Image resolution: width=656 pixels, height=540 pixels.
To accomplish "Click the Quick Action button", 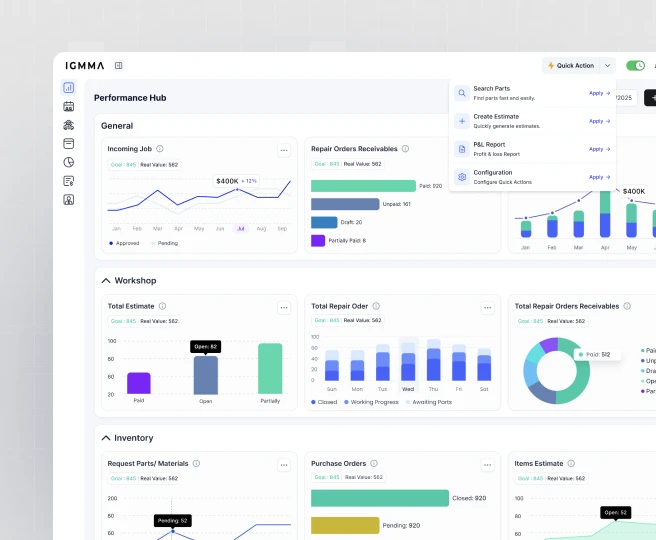I will point(571,65).
